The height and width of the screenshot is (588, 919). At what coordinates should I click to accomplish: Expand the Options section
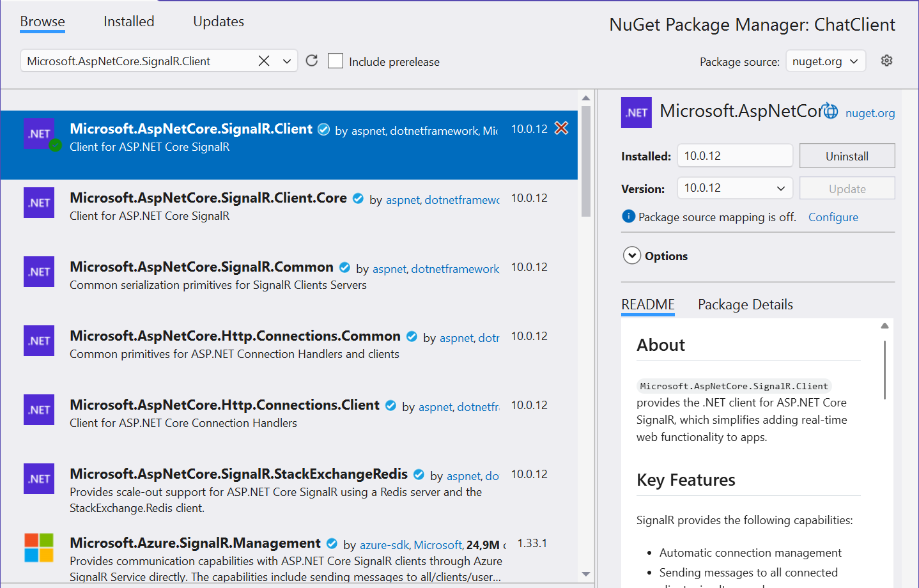tap(631, 256)
